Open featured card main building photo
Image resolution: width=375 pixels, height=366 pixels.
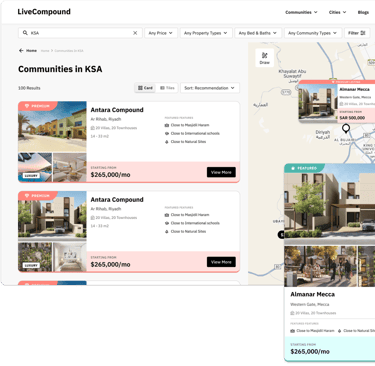[x=330, y=204]
